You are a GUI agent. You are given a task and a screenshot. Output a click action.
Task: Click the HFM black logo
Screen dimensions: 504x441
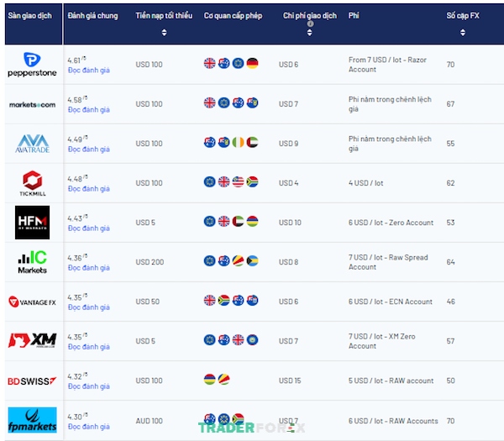coord(32,223)
